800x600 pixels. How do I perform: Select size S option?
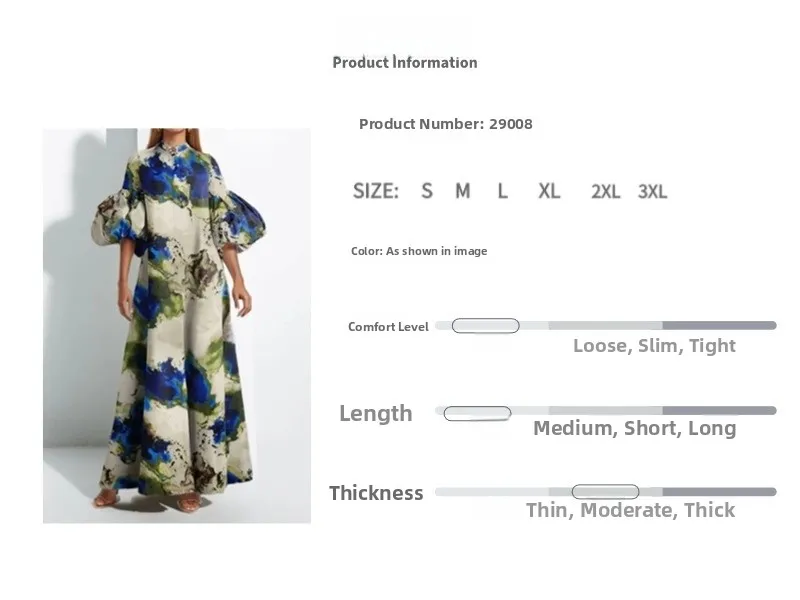click(x=427, y=191)
